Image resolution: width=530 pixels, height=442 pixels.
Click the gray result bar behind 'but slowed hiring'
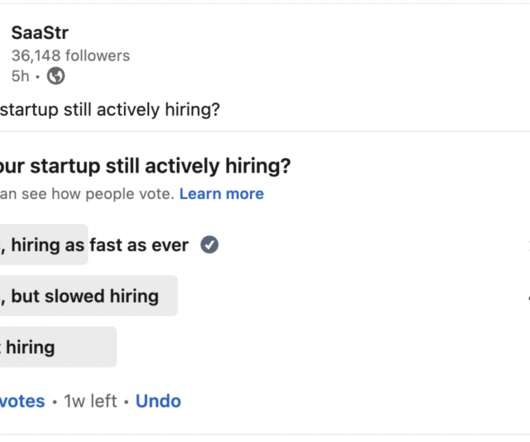coord(89,296)
